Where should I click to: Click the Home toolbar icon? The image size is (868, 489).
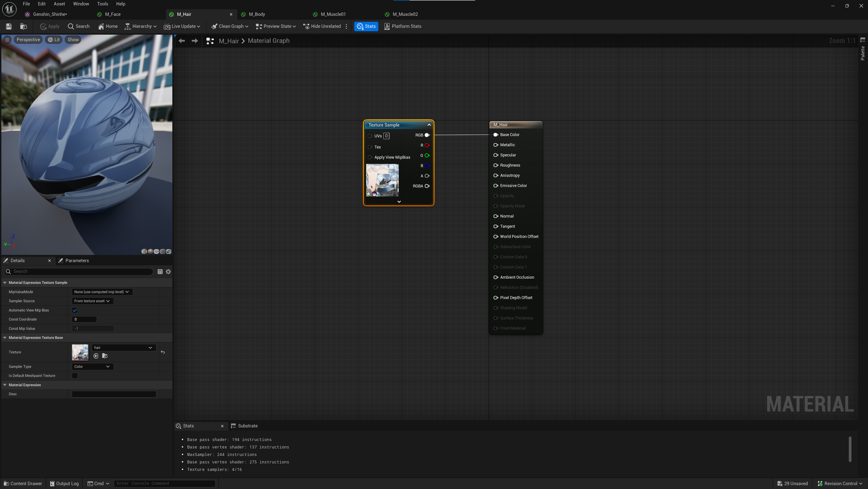[x=108, y=26]
